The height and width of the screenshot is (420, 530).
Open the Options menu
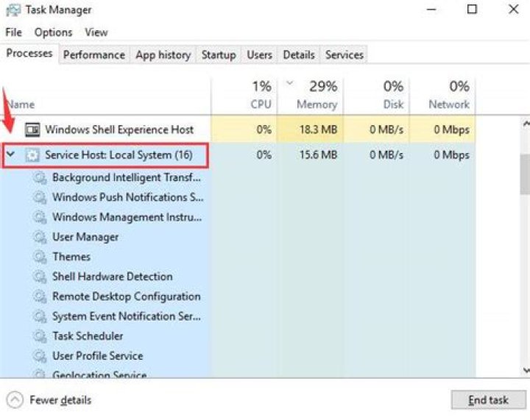(53, 32)
